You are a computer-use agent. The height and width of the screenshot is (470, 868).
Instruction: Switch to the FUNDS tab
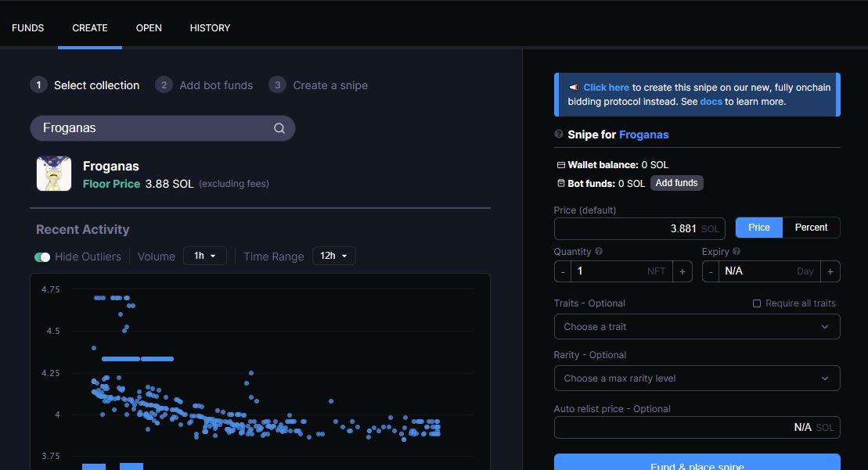coord(28,27)
